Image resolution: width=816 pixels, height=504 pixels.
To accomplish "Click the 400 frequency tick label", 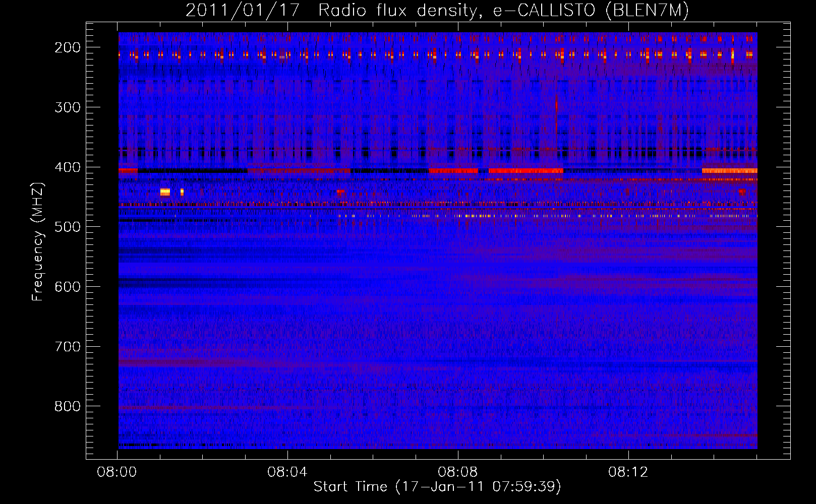I will [67, 167].
